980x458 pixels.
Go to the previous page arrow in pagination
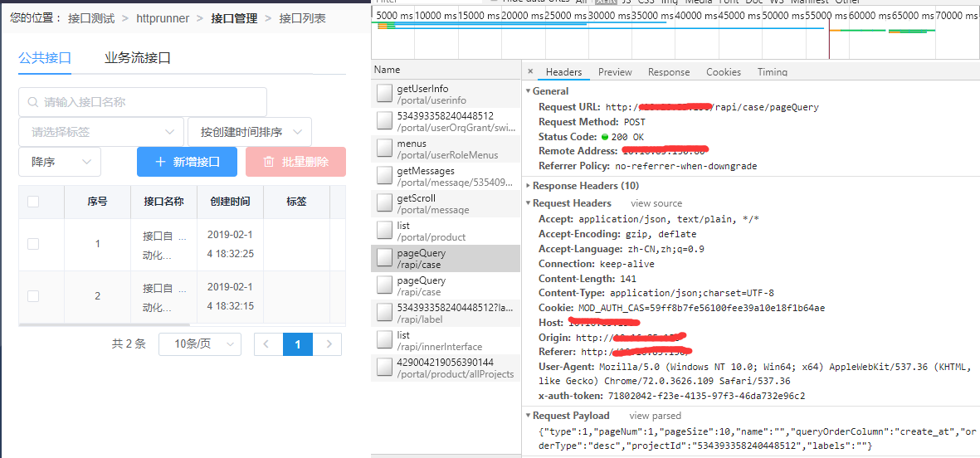click(267, 344)
